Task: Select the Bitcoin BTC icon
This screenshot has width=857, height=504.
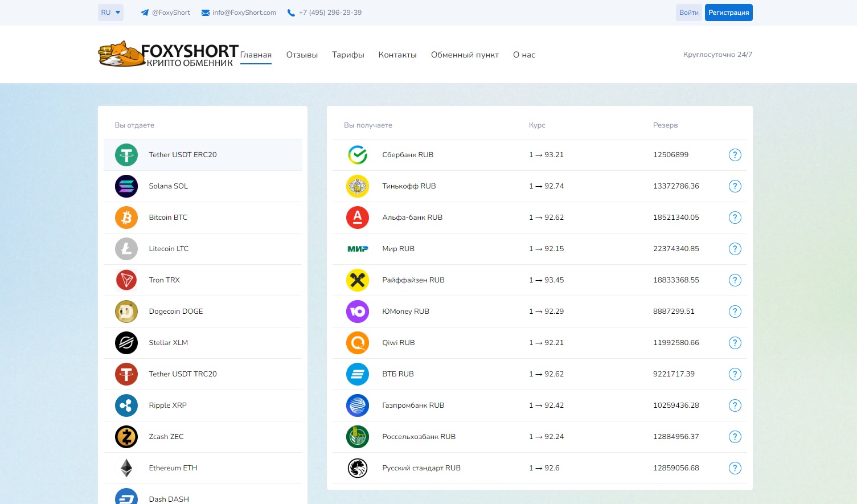Action: click(x=126, y=218)
